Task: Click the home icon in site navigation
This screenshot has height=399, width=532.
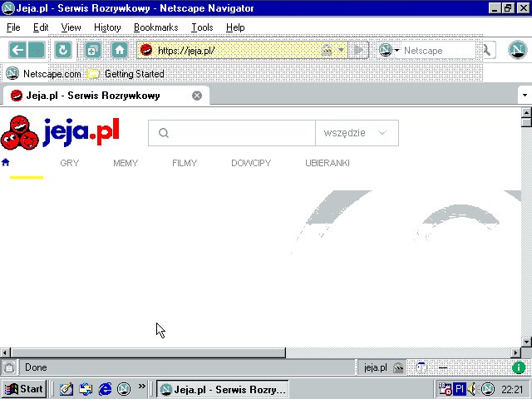Action: 6,163
